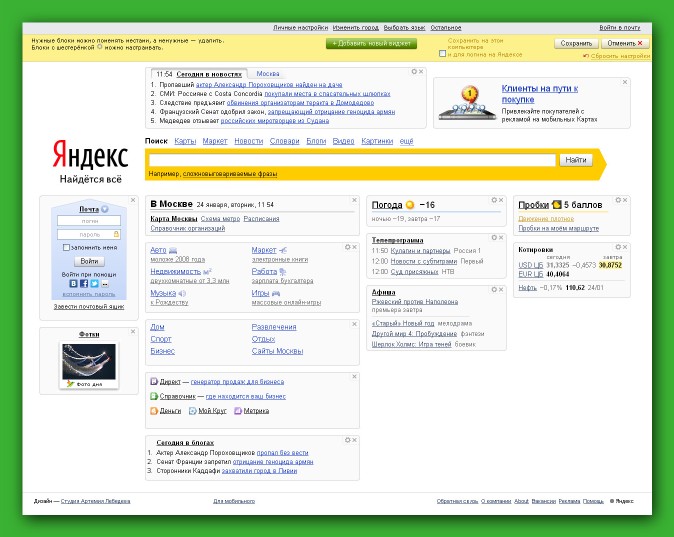Open 'Войти в почту' link
The image size is (674, 537).
click(x=620, y=28)
